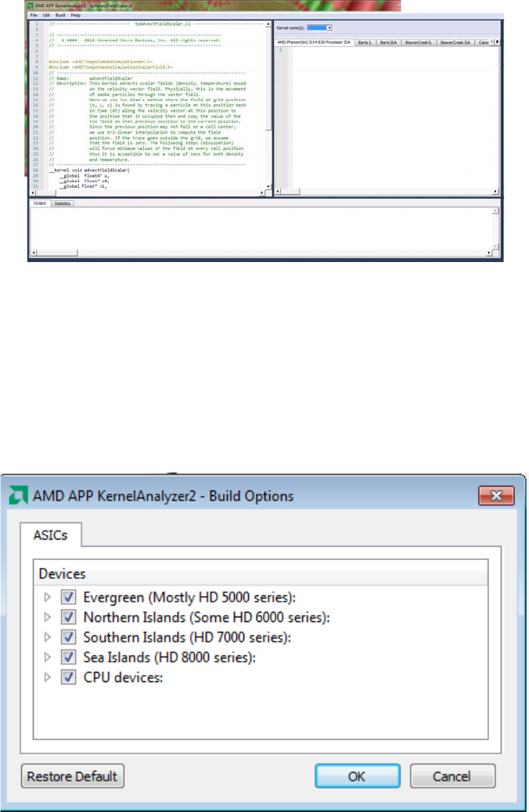Toggle Southern Islands (HD 7000 series) checkbox

(68, 637)
